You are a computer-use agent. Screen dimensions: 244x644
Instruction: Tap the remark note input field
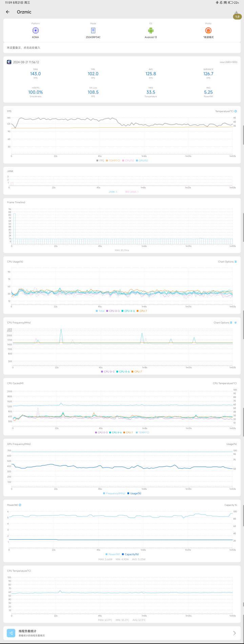pos(122,48)
